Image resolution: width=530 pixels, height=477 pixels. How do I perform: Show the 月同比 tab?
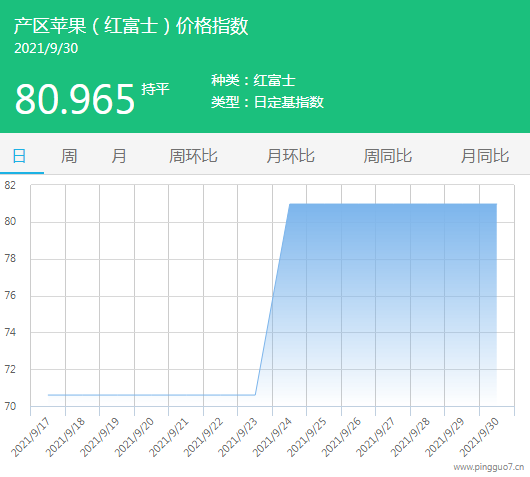point(485,156)
